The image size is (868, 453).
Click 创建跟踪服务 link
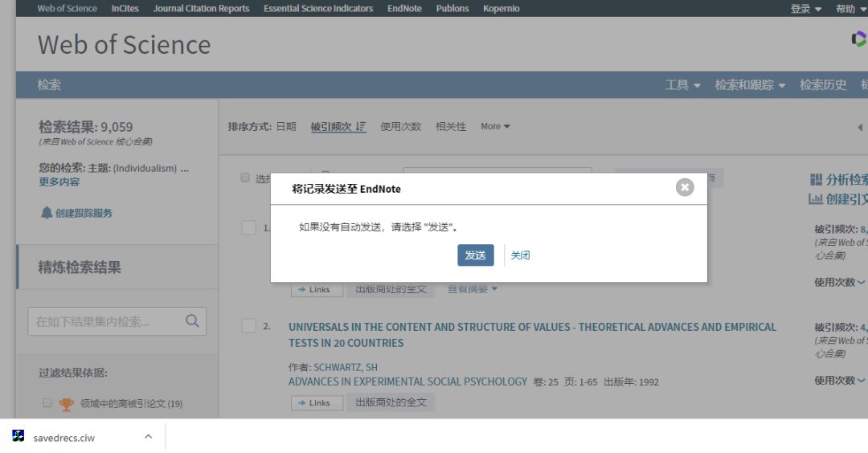pyautogui.click(x=84, y=213)
